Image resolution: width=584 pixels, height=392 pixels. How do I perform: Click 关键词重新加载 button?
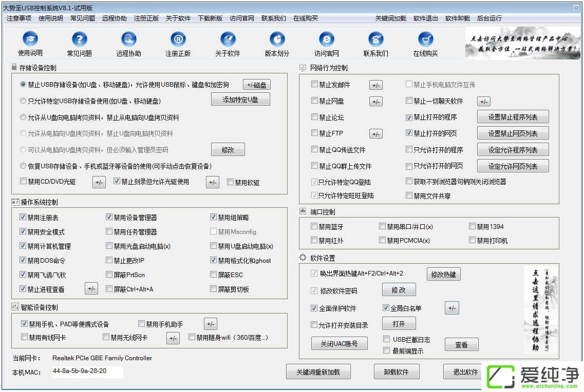[318, 372]
